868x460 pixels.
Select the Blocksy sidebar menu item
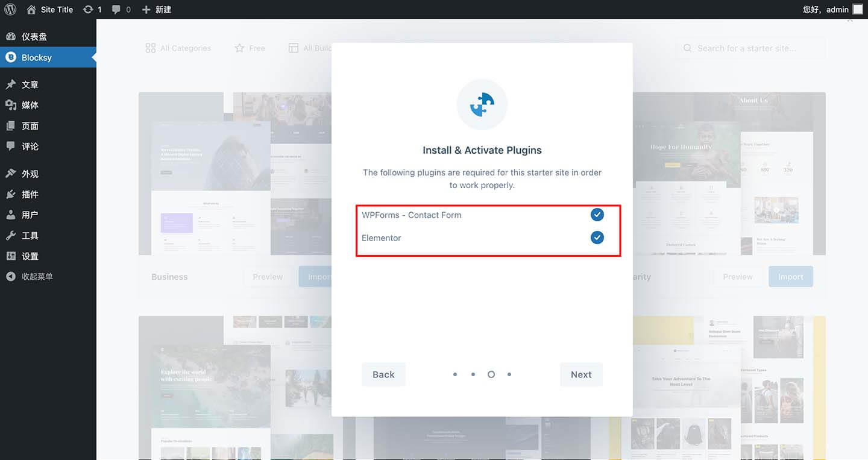[48, 57]
